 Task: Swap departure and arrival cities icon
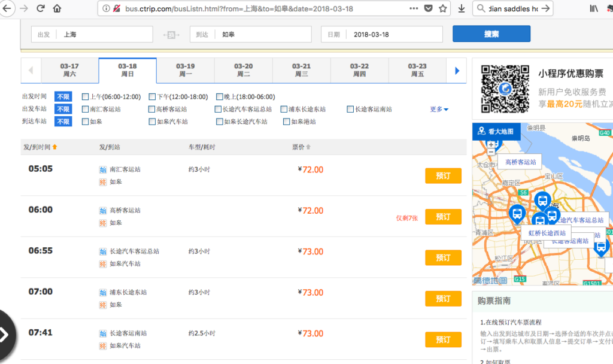171,35
